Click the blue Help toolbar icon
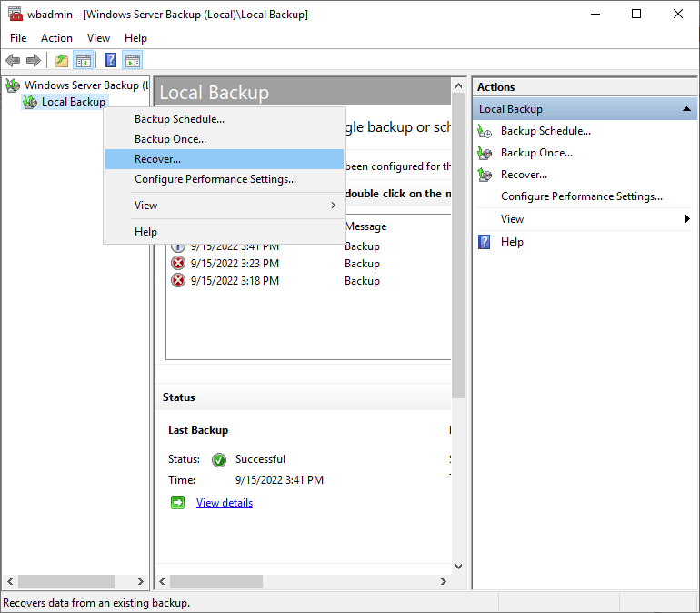This screenshot has height=613, width=700. click(x=110, y=60)
